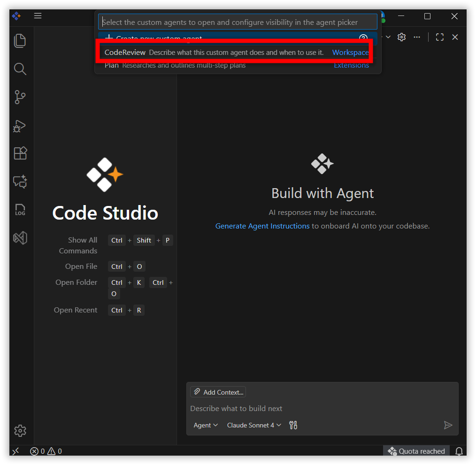
Task: Open the Claude Sonnet 4 model dropdown
Action: 253,425
